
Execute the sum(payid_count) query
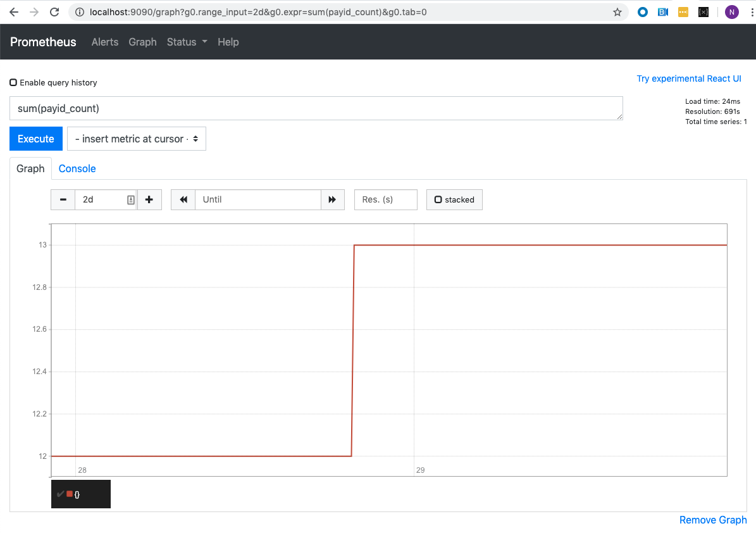(x=35, y=138)
